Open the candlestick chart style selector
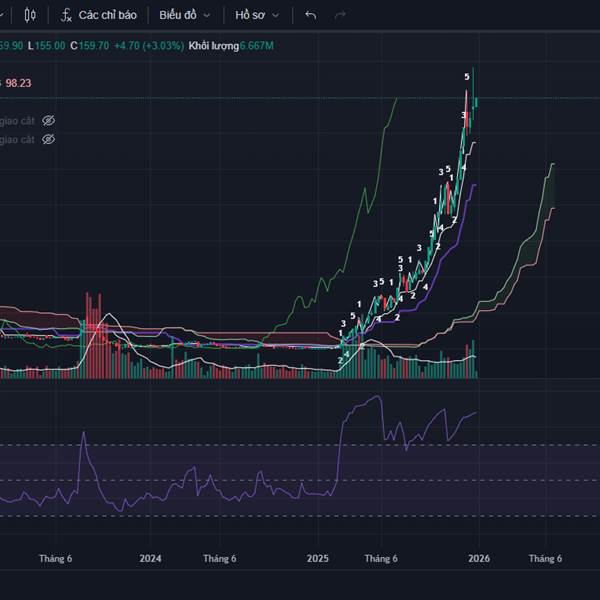This screenshot has width=600, height=600. click(x=30, y=15)
